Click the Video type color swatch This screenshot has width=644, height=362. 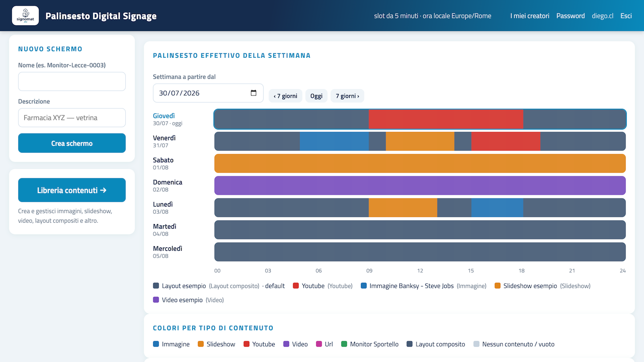(x=286, y=344)
